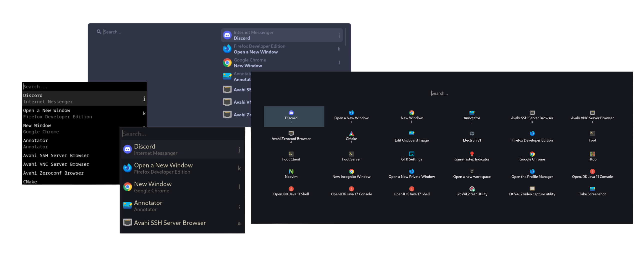Click the Gammastep Indicator pin icon
This screenshot has height=268, width=644.
click(x=472, y=154)
